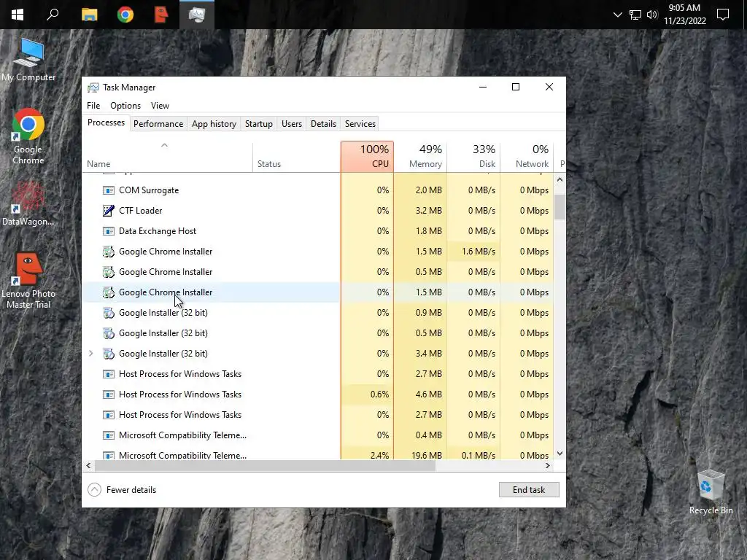The width and height of the screenshot is (747, 560).
Task: Switch to the Startup tab
Action: (259, 124)
